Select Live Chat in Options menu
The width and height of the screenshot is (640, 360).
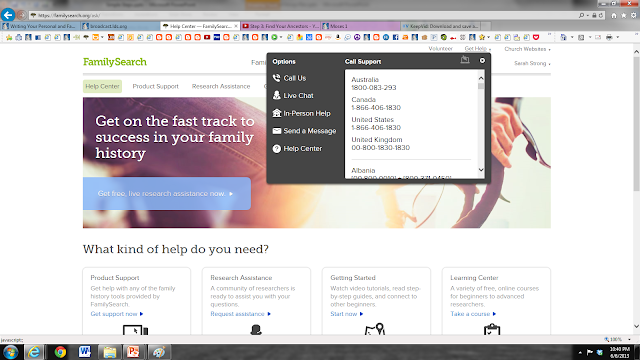point(298,96)
